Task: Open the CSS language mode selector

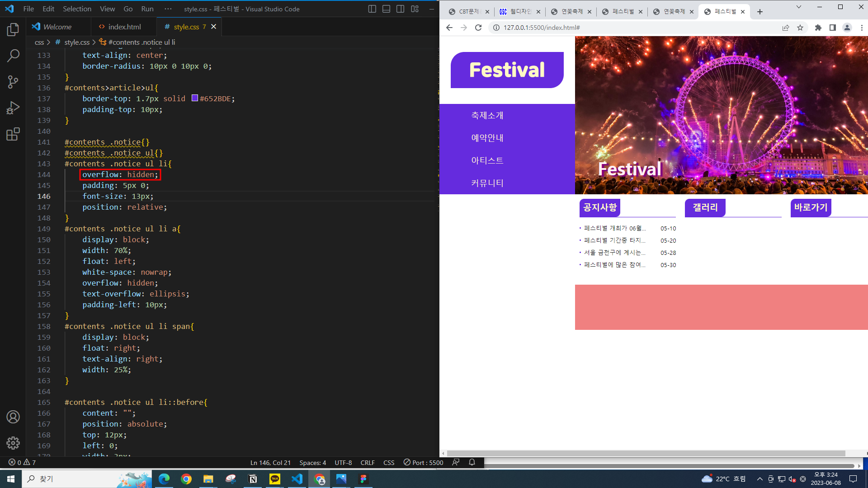Action: 388,463
